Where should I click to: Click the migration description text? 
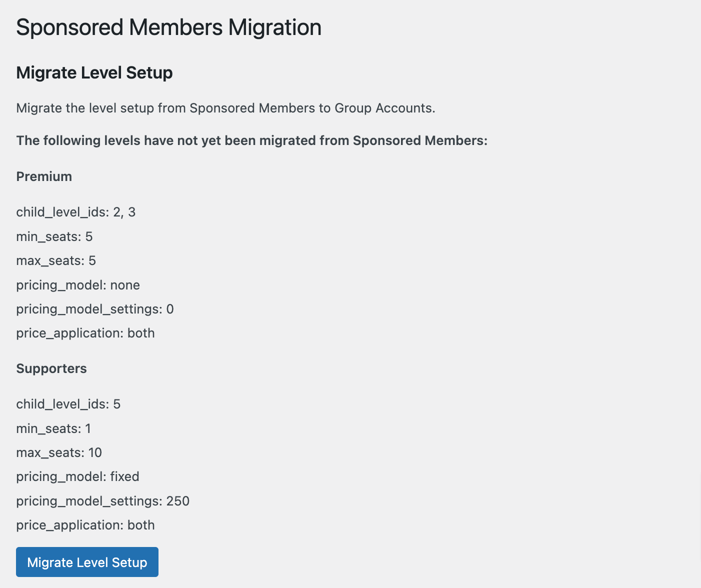(x=225, y=108)
